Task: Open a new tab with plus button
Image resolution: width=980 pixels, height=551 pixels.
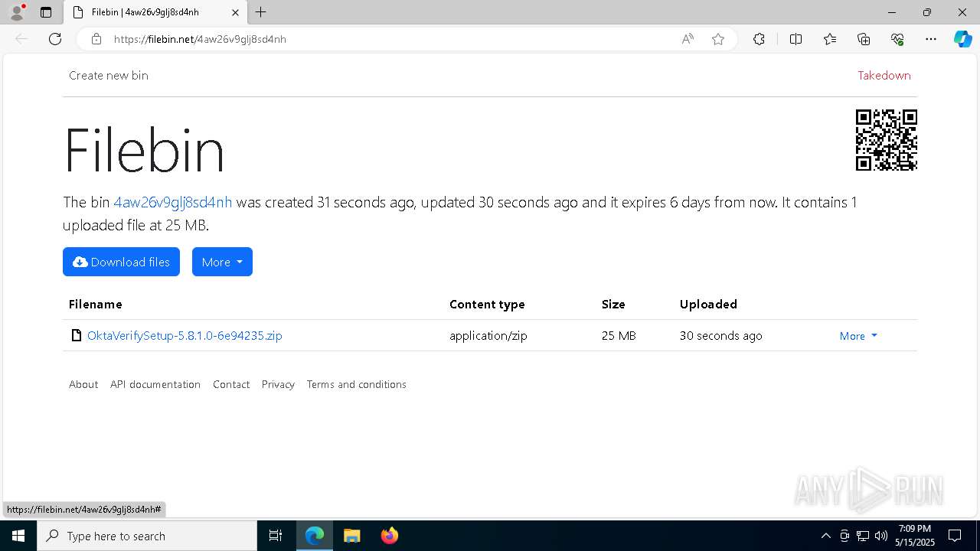Action: point(261,12)
